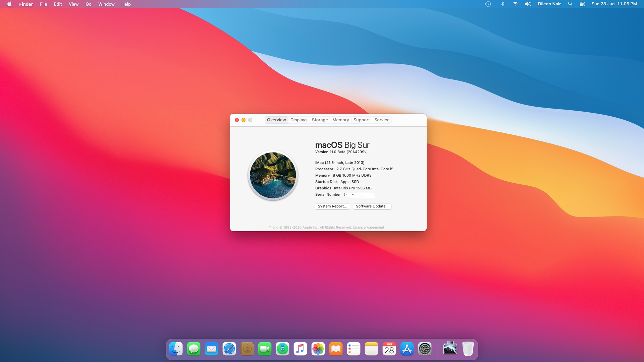Click the Software Update button
The width and height of the screenshot is (644, 362).
coord(372,206)
